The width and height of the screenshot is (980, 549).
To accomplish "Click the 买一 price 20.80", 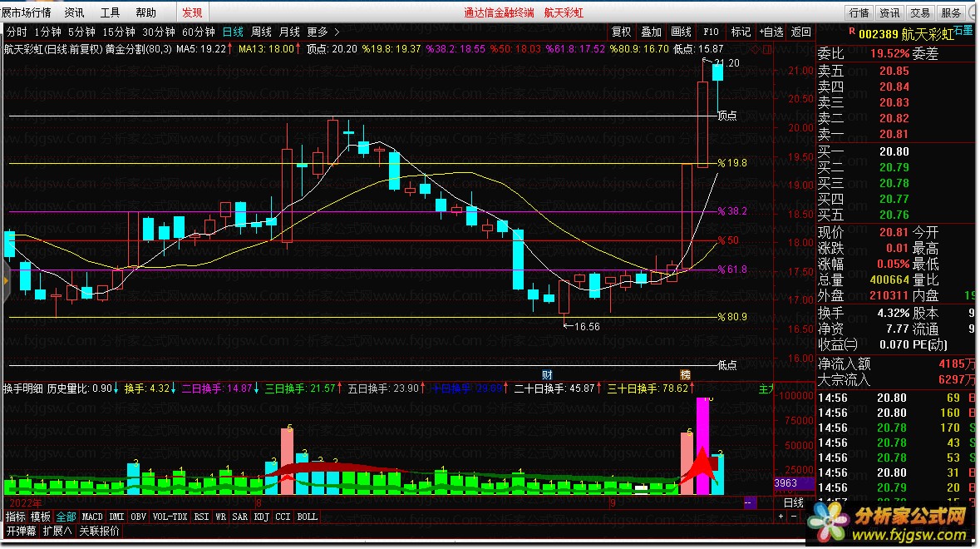I will pyautogui.click(x=894, y=152).
